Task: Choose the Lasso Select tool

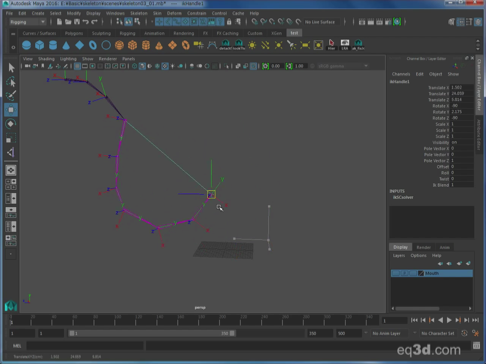Action: [11, 82]
